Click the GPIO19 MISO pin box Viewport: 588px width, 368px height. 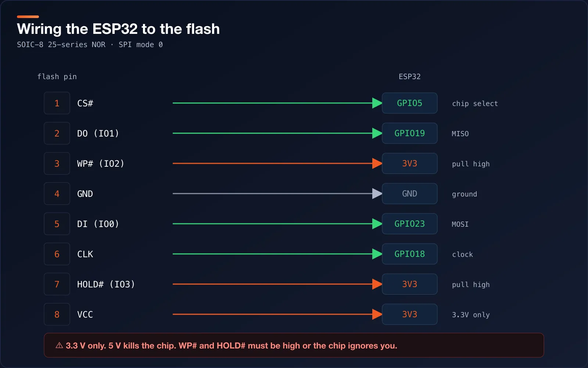pos(410,133)
